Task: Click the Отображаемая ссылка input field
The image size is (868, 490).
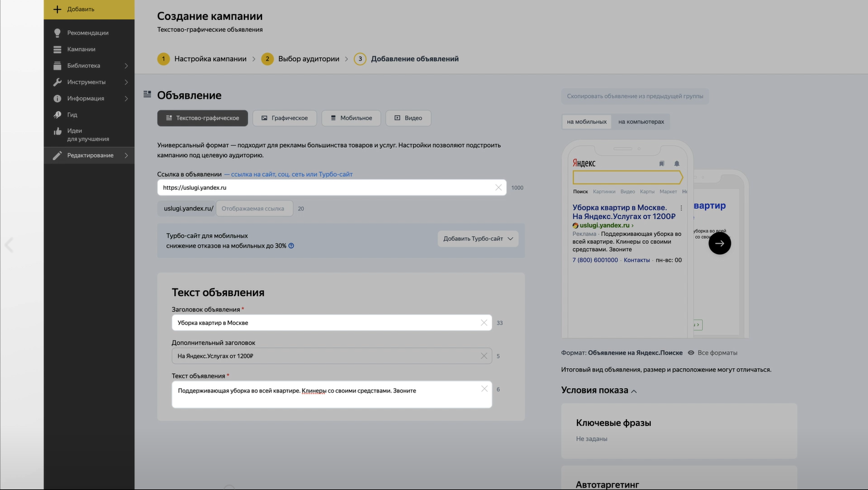Action: pos(255,208)
